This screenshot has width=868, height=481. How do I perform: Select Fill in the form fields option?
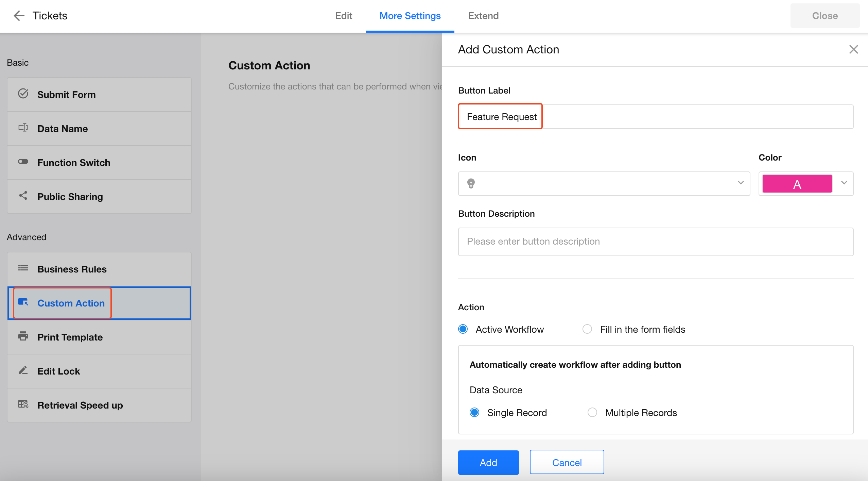pos(587,329)
